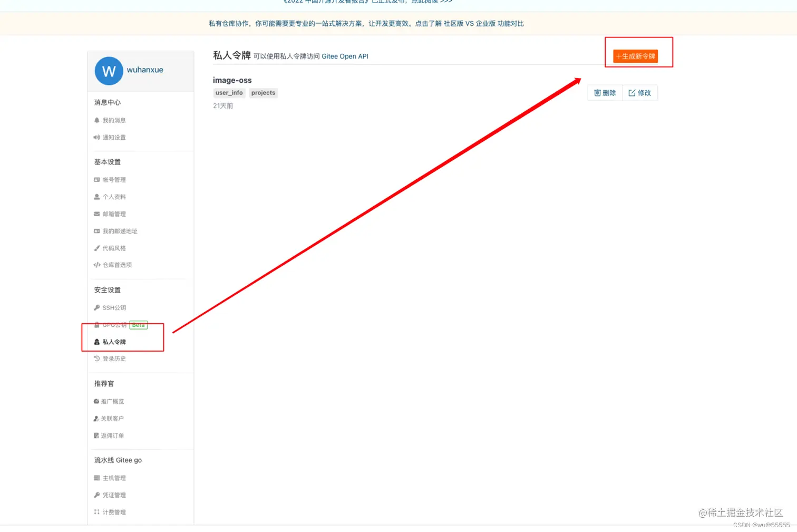797x532 pixels.
Task: Edit the image-oss token with 修改
Action: coord(640,93)
